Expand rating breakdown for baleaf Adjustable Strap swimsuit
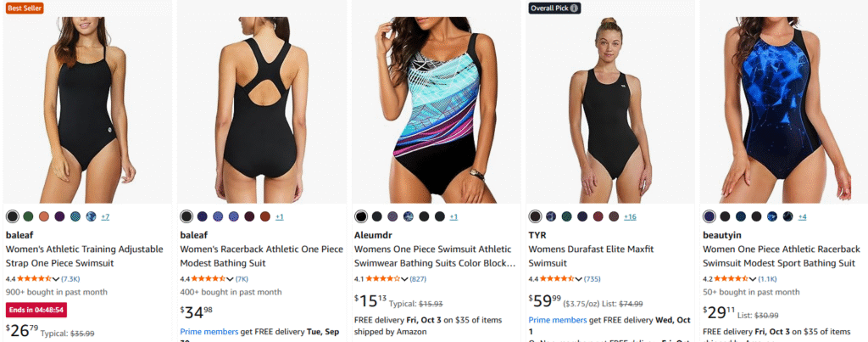868x342 pixels. [56, 278]
